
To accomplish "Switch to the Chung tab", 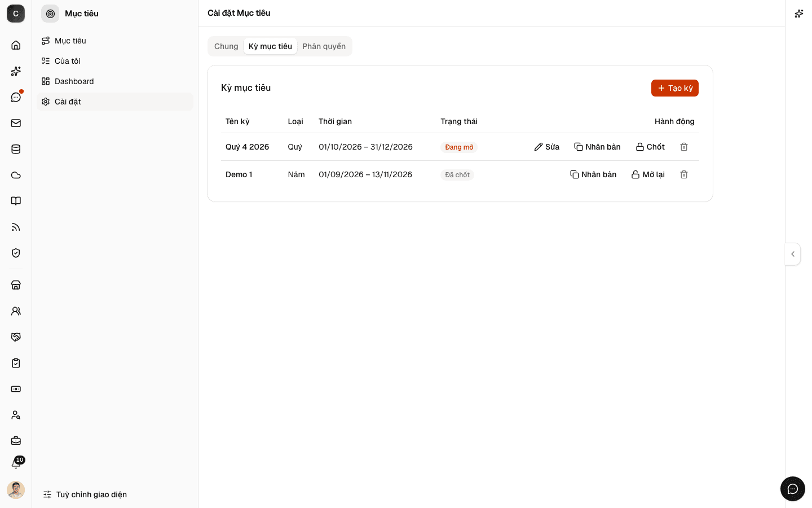I will tap(226, 46).
